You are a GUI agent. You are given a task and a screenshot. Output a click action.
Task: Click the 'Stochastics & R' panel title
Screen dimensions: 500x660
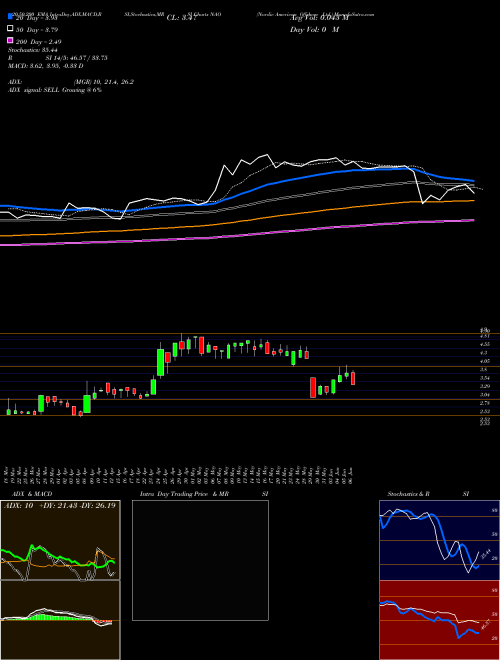408,494
